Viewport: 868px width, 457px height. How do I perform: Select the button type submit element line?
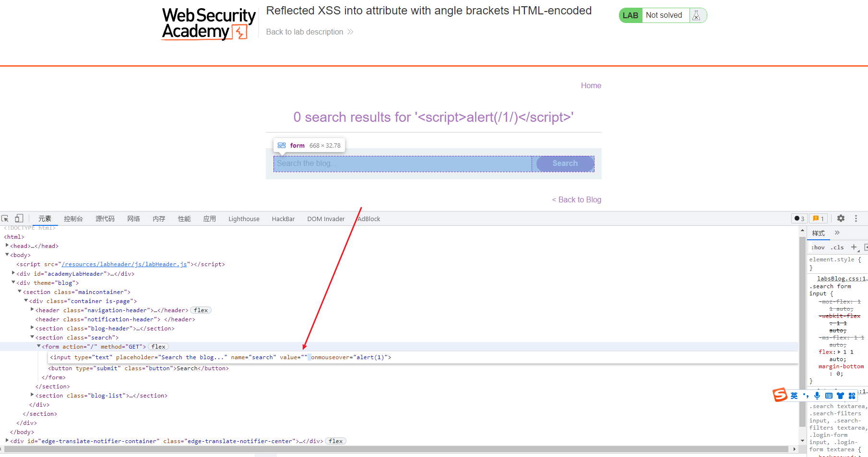click(x=138, y=368)
